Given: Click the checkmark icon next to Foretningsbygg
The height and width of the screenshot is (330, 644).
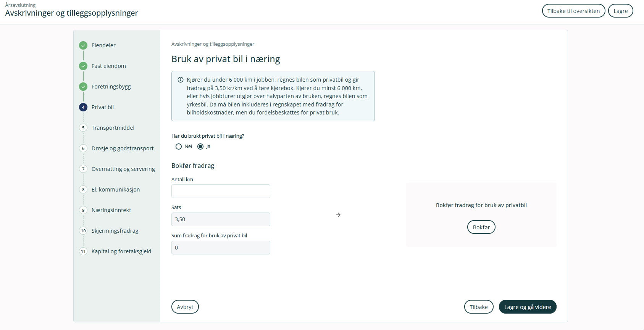Looking at the screenshot, I should click(83, 87).
